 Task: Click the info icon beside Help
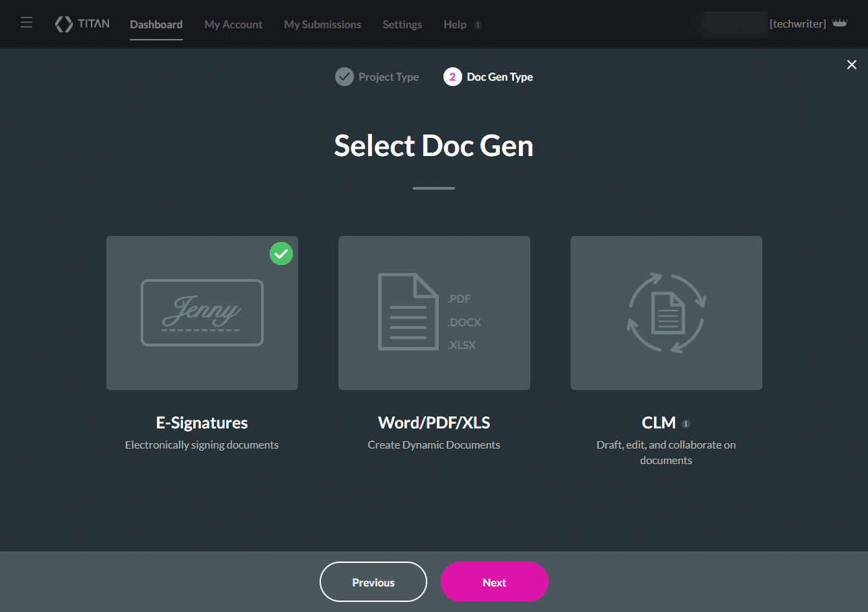click(478, 24)
